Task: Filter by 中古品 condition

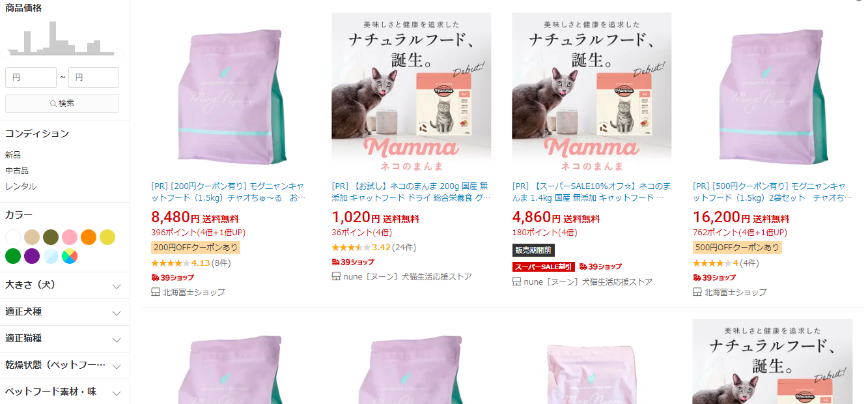Action: pos(17,171)
